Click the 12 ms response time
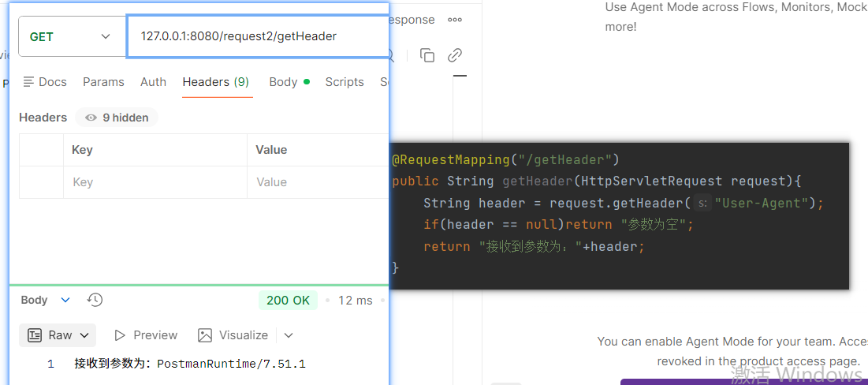The width and height of the screenshot is (868, 385). (x=356, y=301)
